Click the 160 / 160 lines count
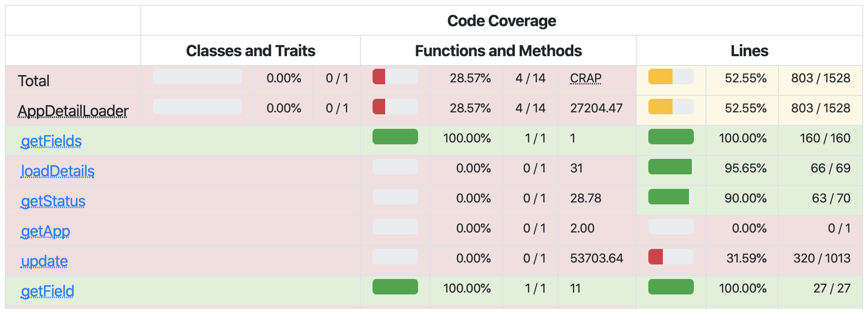 tap(825, 138)
